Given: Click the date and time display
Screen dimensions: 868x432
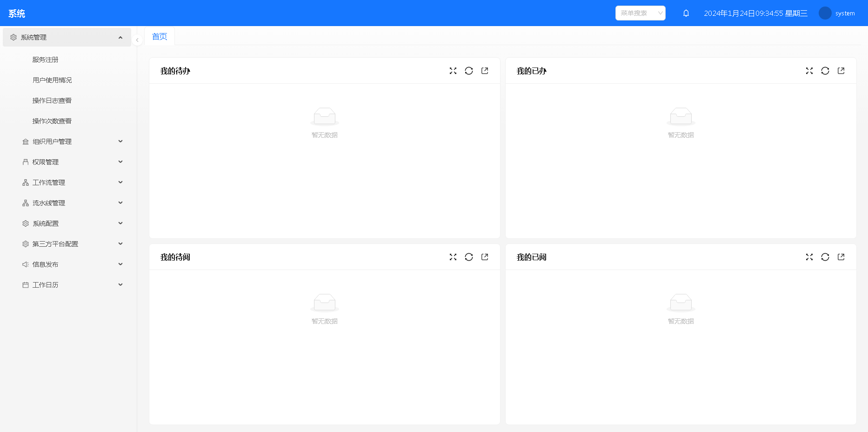Looking at the screenshot, I should [x=755, y=13].
